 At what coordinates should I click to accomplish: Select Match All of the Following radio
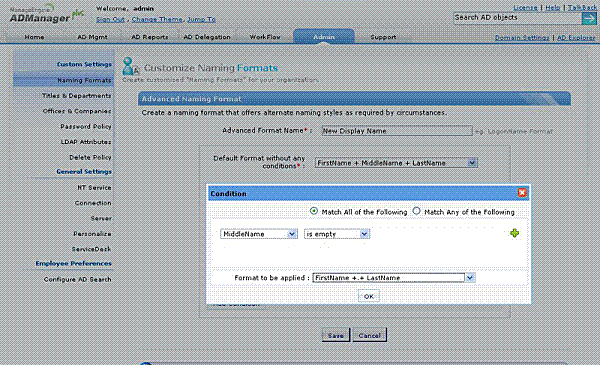click(x=314, y=211)
